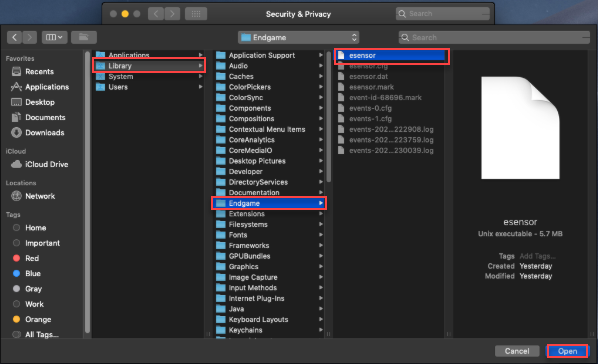Expand the Fonts folder arrow
Image resolution: width=598 pixels, height=364 pixels.
321,235
